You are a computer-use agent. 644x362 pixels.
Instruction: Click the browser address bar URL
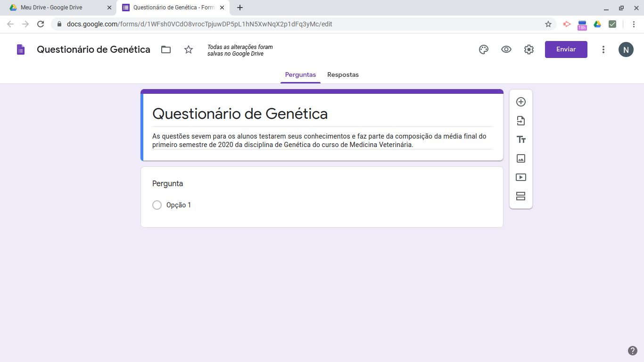pyautogui.click(x=199, y=24)
